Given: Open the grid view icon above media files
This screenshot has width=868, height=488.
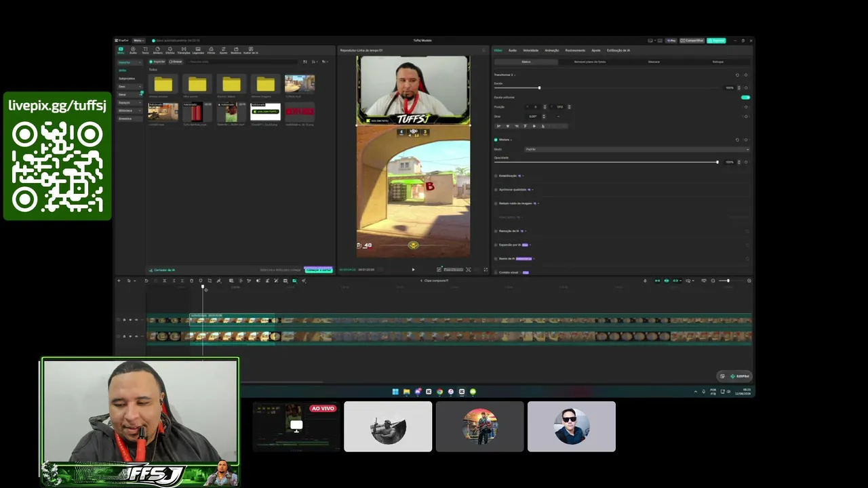Looking at the screenshot, I should (x=305, y=62).
